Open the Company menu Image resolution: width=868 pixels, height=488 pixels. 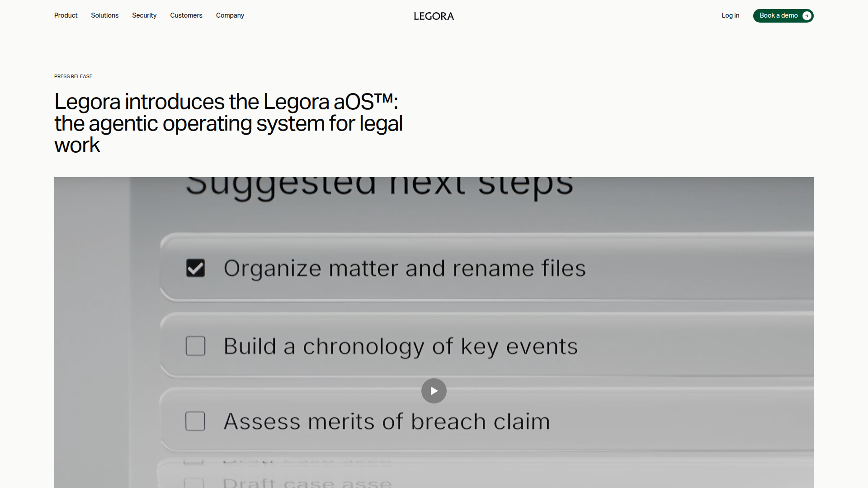230,15
